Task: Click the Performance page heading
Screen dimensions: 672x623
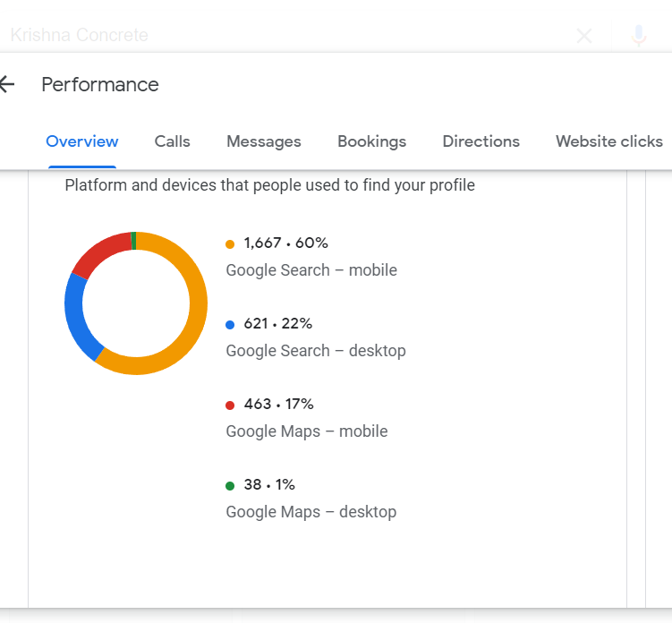Action: 100,84
